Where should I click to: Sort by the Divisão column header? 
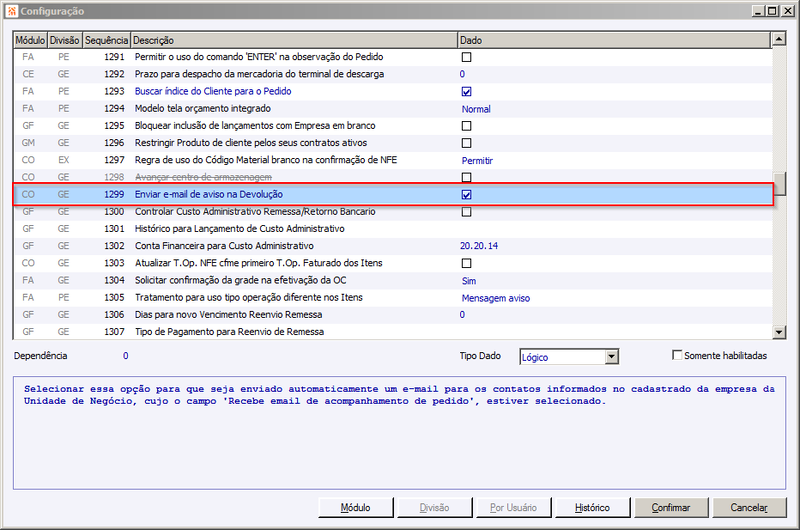(64, 40)
